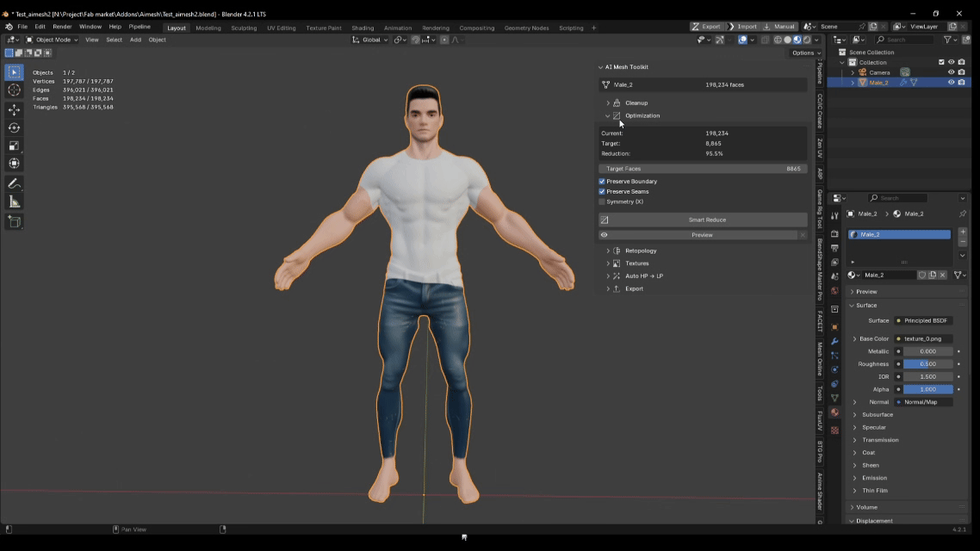Disable Camera in renders camera icon
The width and height of the screenshot is (980, 551).
click(961, 72)
